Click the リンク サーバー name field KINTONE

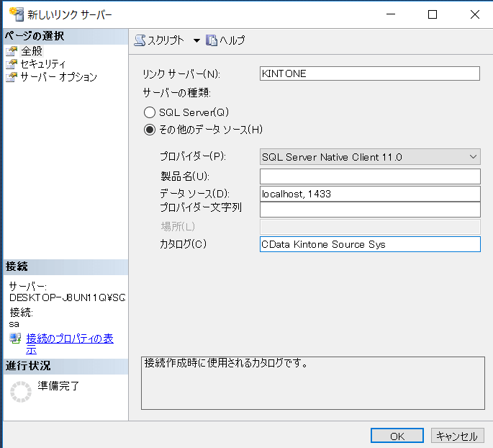point(370,73)
